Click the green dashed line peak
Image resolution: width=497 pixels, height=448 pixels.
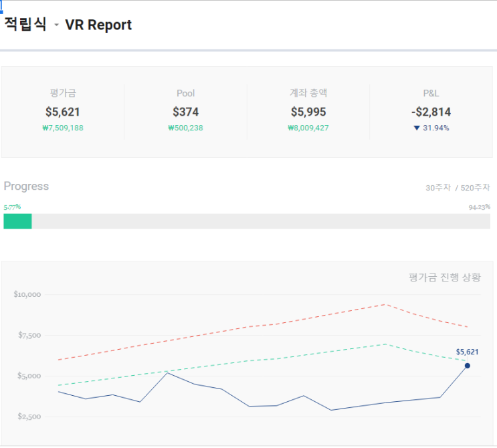pos(385,344)
